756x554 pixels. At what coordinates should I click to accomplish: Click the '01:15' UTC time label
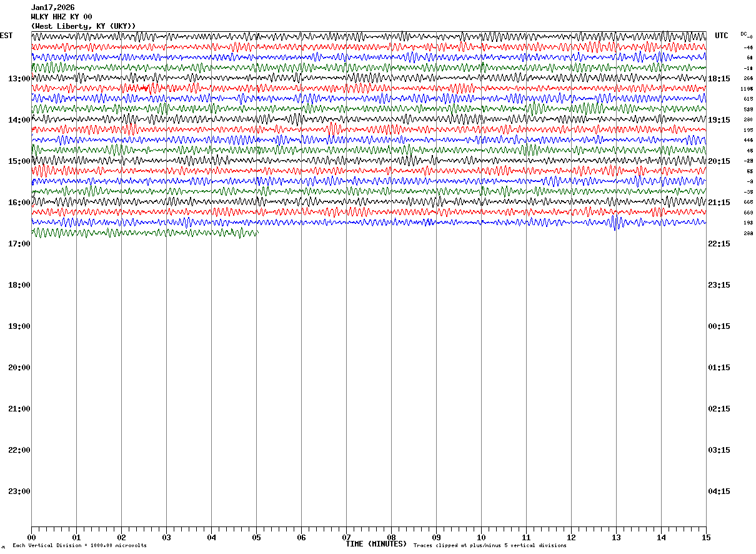719,368
